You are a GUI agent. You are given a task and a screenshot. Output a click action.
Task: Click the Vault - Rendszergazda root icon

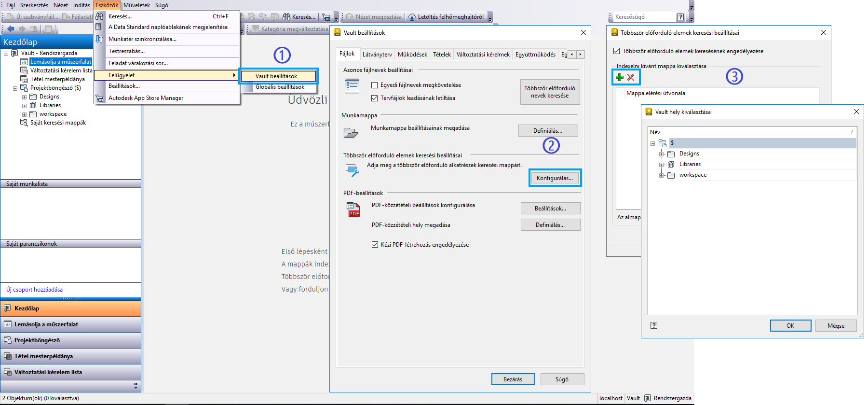14,53
